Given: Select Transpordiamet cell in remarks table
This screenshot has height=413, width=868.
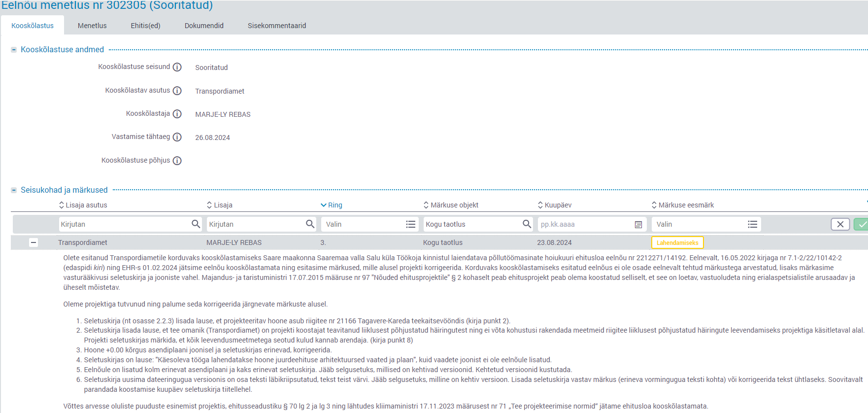Looking at the screenshot, I should (x=83, y=242).
